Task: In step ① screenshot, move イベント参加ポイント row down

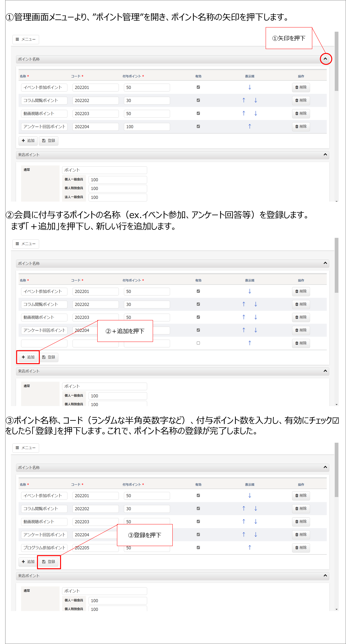Action: (249, 87)
